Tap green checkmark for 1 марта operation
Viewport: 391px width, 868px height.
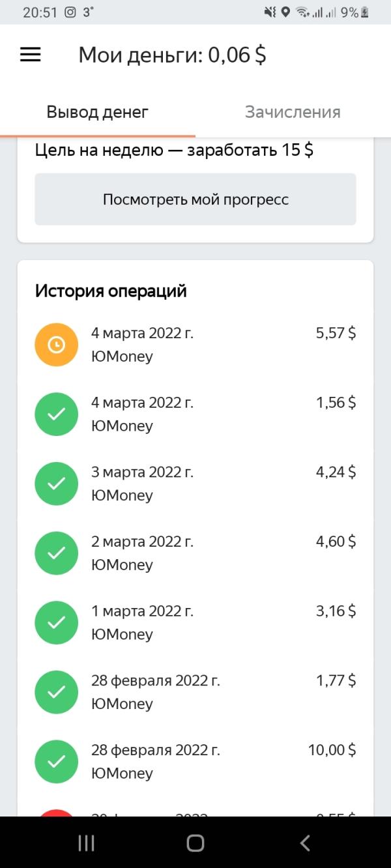(x=57, y=622)
